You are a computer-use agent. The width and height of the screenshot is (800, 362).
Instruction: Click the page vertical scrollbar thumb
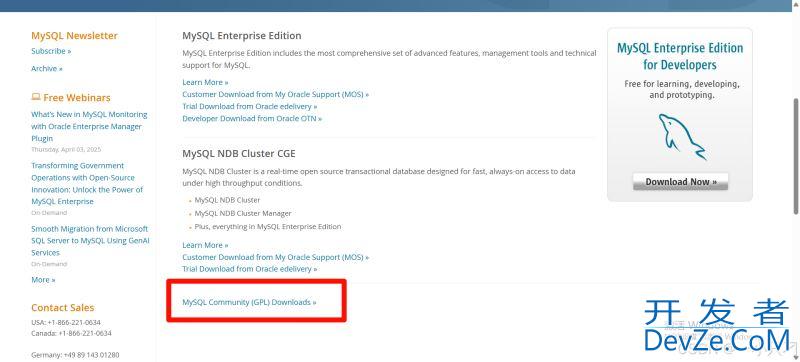coord(796,156)
